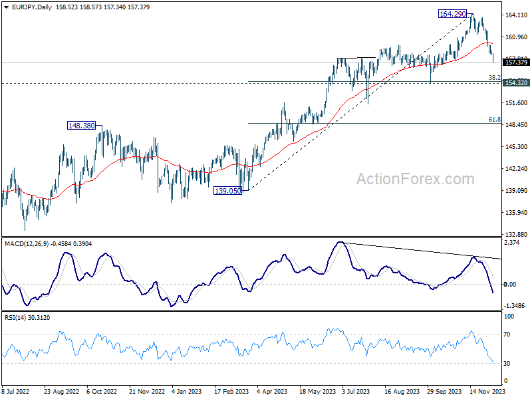
Task: Select the 8 Jul 2022 date label
Action: pos(15,391)
